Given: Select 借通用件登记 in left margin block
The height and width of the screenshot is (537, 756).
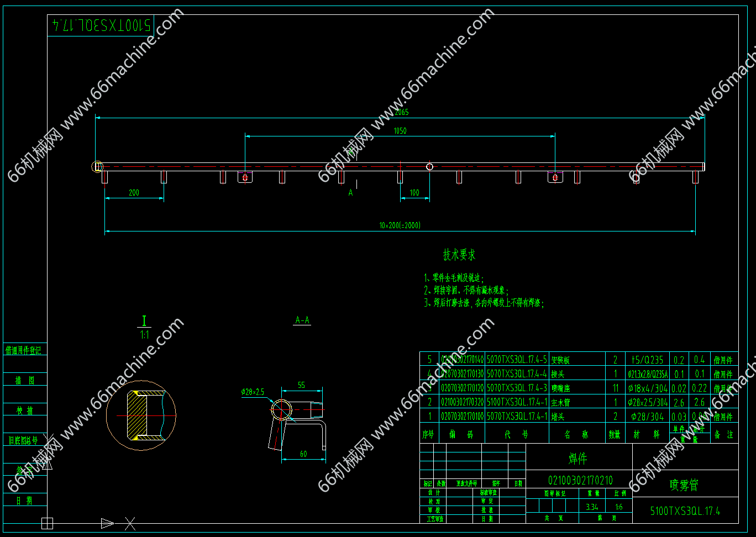Looking at the screenshot, I should 23,350.
